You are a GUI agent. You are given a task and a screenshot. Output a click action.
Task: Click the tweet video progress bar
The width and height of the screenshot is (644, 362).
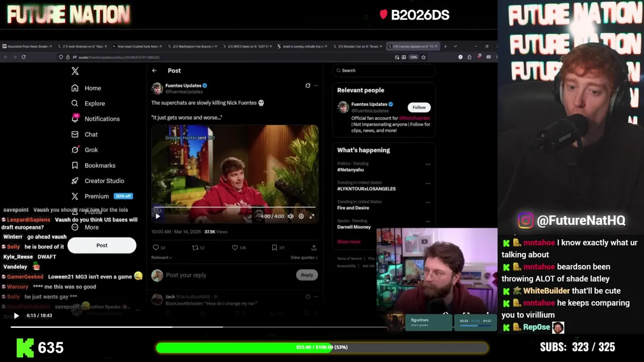[235, 207]
